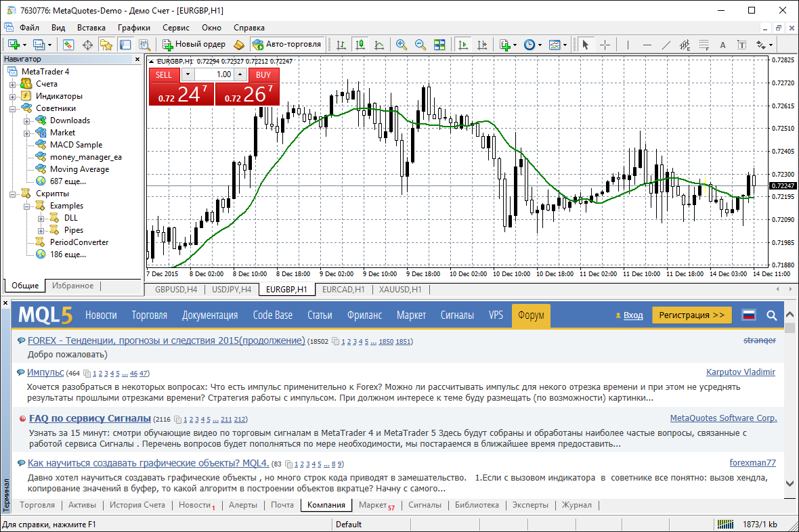The image size is (799, 532).
Task: Open the timeframe periods dropdown arrow
Action: click(x=538, y=45)
